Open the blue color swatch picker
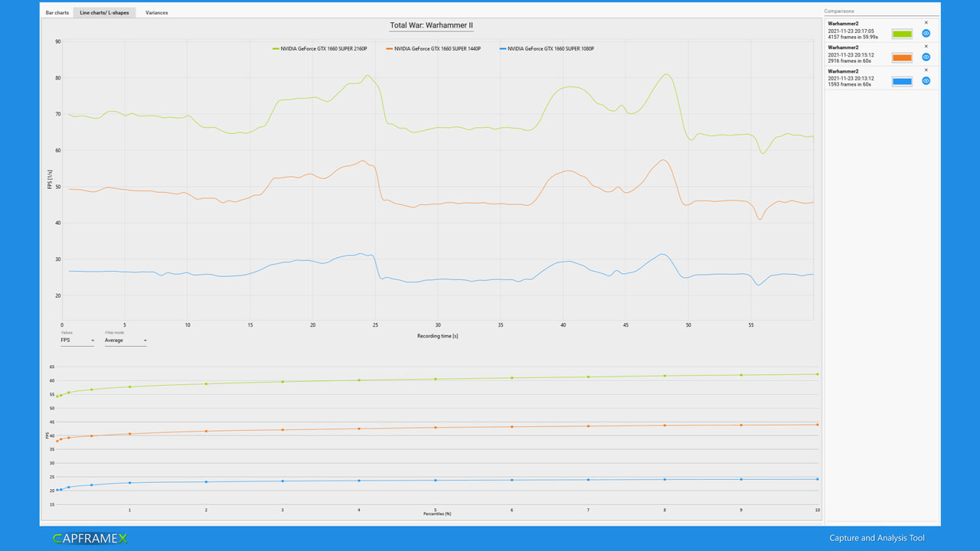Viewport: 980px width, 551px height. (902, 81)
